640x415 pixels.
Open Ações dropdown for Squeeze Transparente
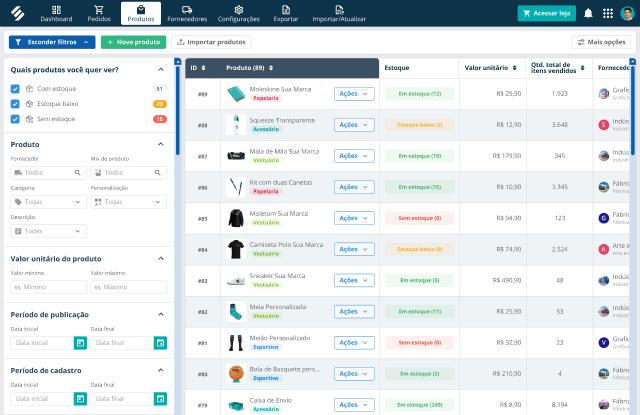(354, 125)
